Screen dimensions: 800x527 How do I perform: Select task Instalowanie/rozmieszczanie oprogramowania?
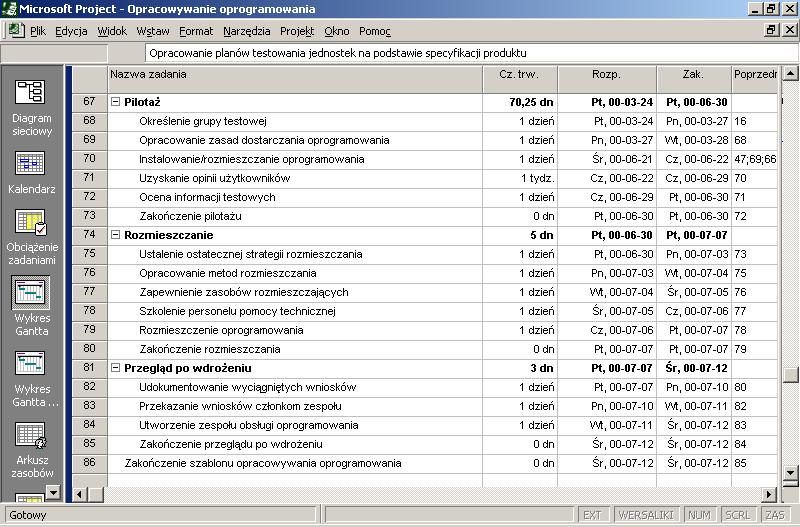pos(252,159)
